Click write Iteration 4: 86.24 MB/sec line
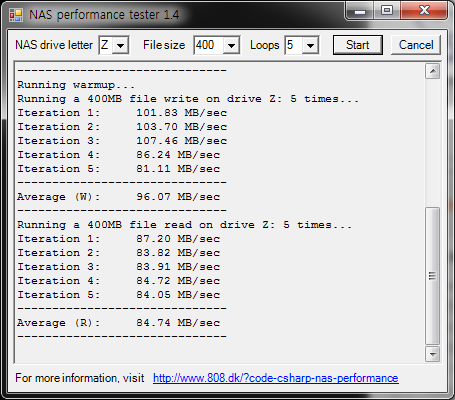Image resolution: width=455 pixels, height=400 pixels. point(119,155)
